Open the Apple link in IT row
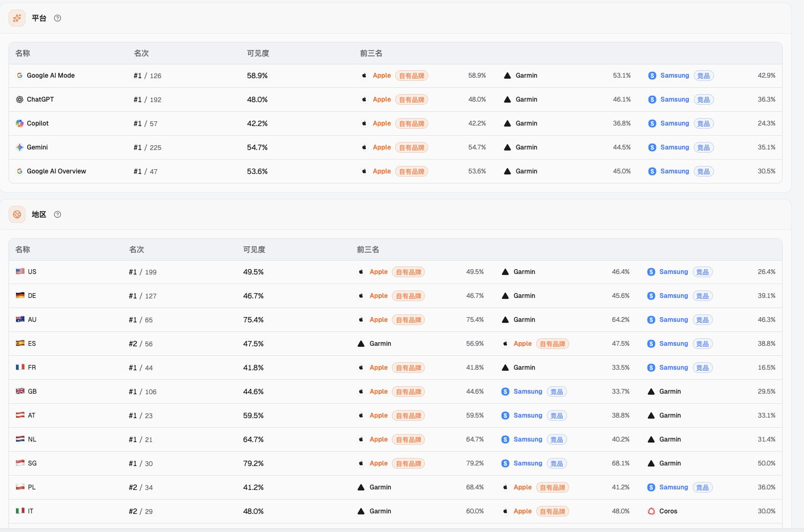804x532 pixels. coord(522,511)
